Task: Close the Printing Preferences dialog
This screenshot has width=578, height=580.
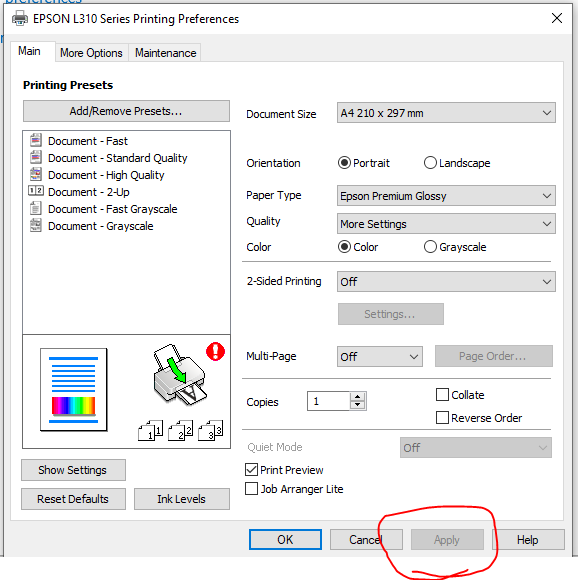Action: pyautogui.click(x=557, y=18)
